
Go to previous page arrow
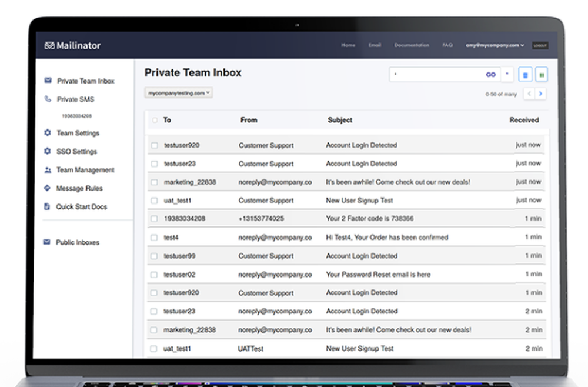(529, 94)
